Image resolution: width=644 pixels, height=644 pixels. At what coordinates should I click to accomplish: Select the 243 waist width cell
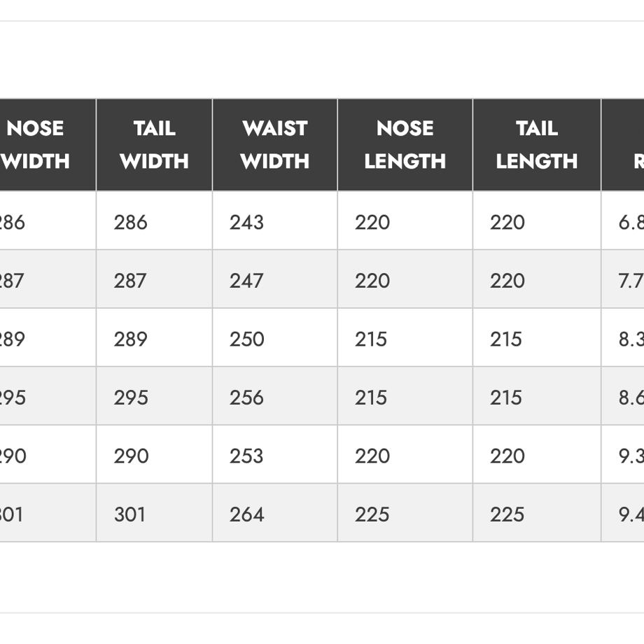point(275,220)
